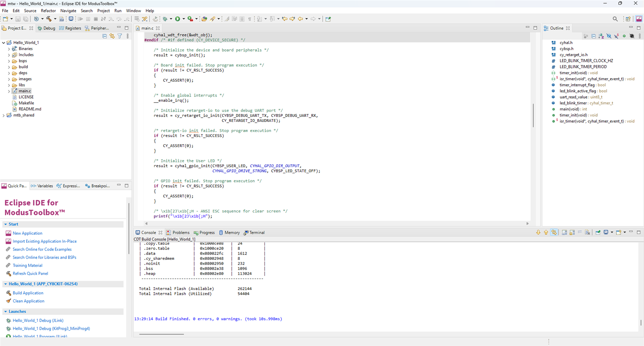Click Search Online for Code Examples link

pos(42,249)
